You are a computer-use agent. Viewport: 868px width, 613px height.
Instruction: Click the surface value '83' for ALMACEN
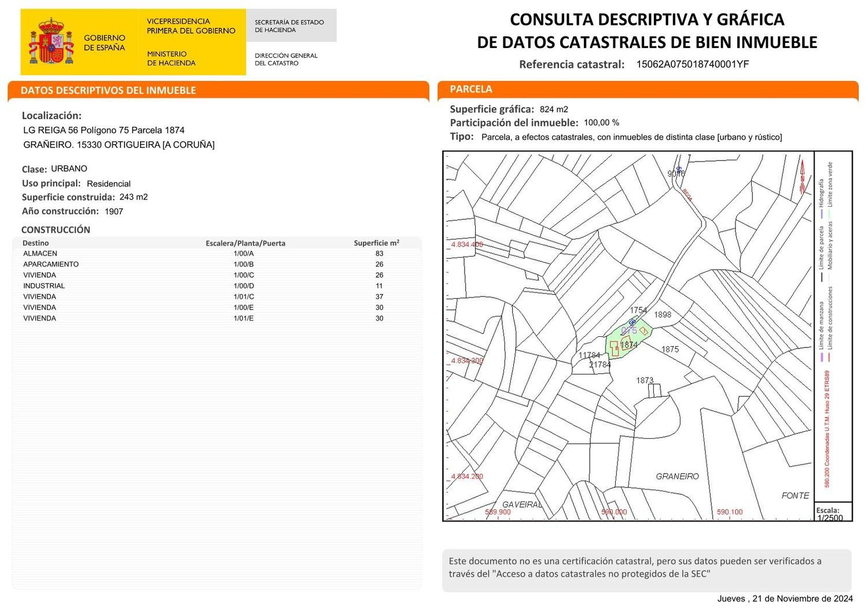[379, 254]
